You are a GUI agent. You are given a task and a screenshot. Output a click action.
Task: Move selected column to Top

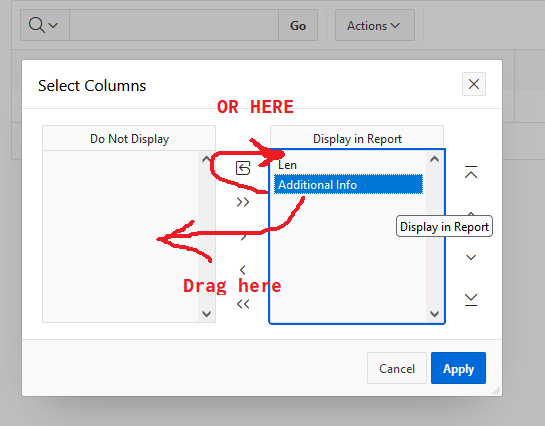471,172
